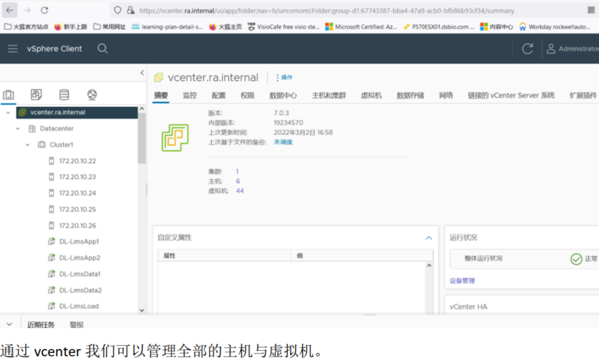Open the 虚拟机 tab
The width and height of the screenshot is (599, 364).
pos(371,96)
